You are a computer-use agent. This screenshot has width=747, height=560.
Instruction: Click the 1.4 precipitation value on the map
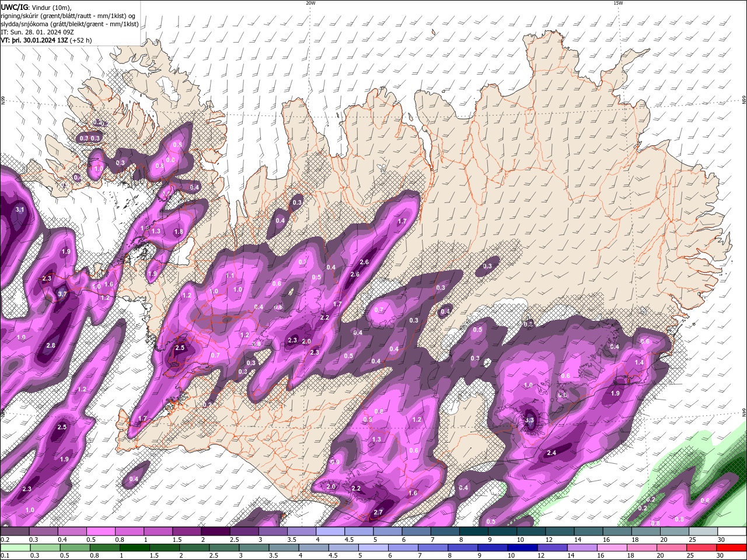(x=639, y=362)
